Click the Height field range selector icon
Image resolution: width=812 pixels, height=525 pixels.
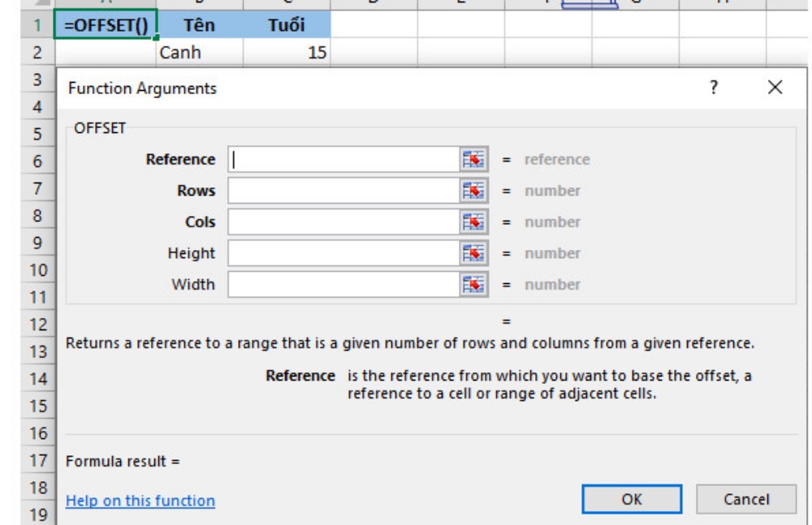474,253
